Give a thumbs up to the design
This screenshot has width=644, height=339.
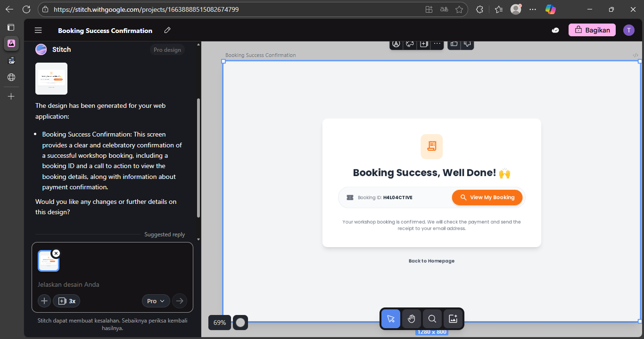(454, 43)
